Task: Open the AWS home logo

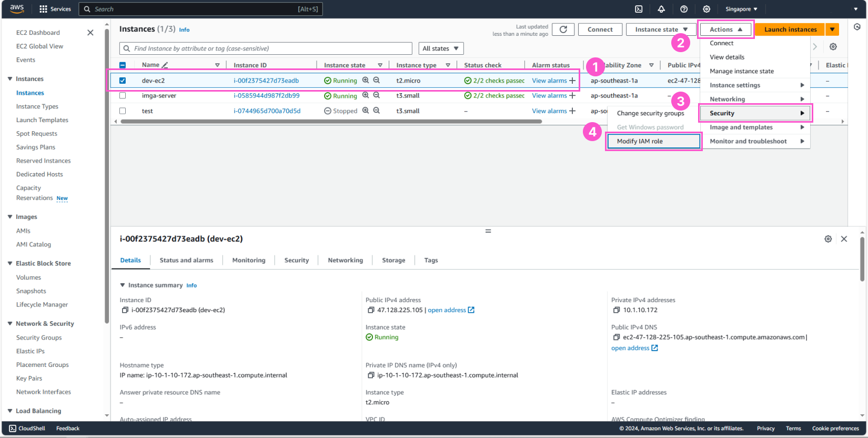Action: coord(17,9)
